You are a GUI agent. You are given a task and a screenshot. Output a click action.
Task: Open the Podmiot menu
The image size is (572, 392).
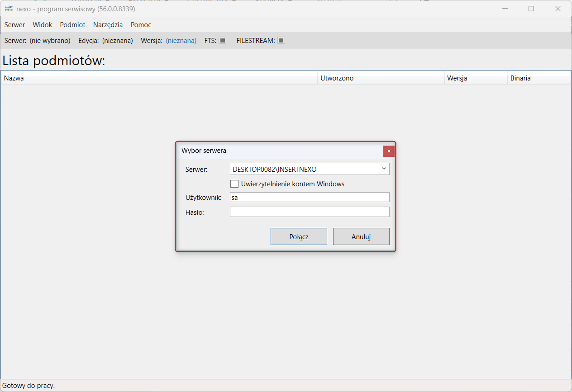pos(72,25)
